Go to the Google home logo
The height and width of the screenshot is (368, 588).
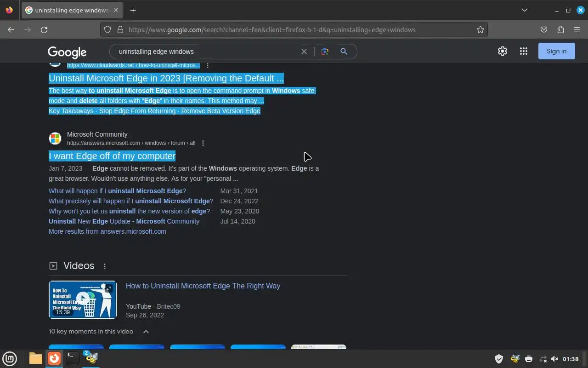pyautogui.click(x=67, y=52)
